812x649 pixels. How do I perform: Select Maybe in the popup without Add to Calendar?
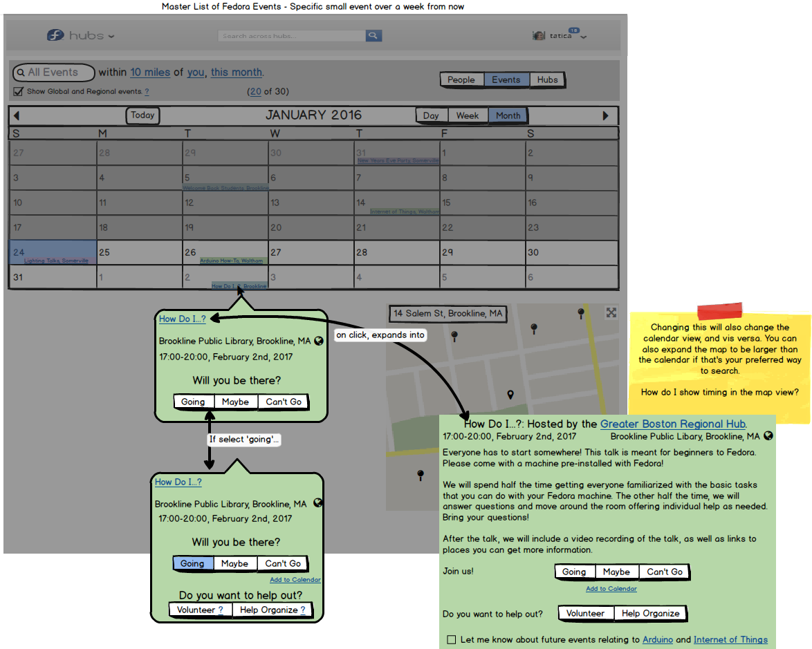point(236,402)
